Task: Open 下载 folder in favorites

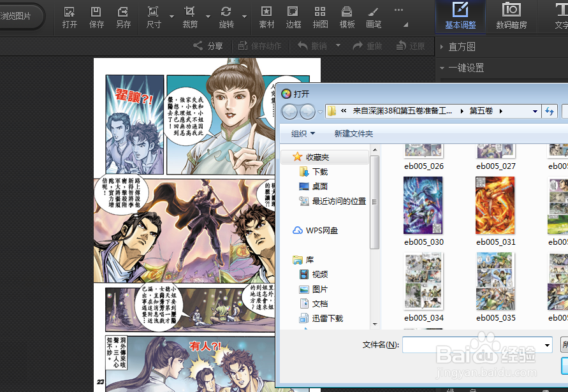Action: pyautogui.click(x=314, y=171)
